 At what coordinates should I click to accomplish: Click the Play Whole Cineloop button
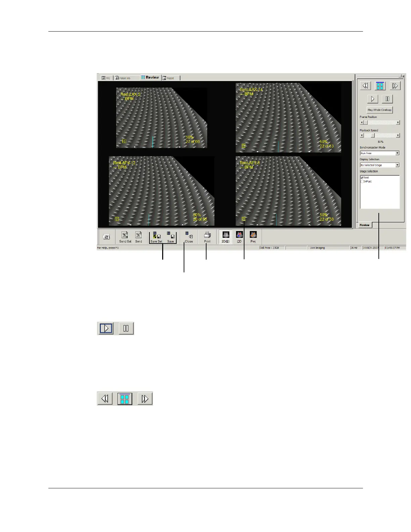[379, 110]
